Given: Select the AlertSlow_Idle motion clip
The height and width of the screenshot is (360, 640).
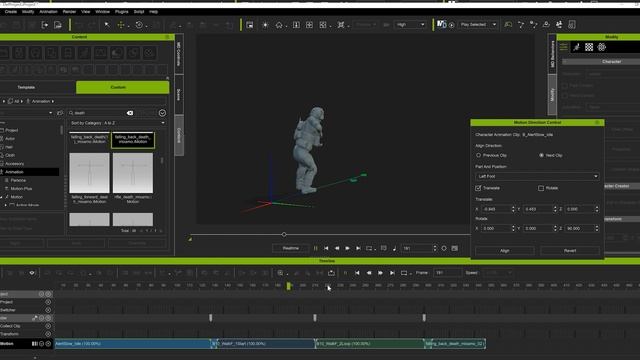Looking at the screenshot, I should [x=133, y=344].
